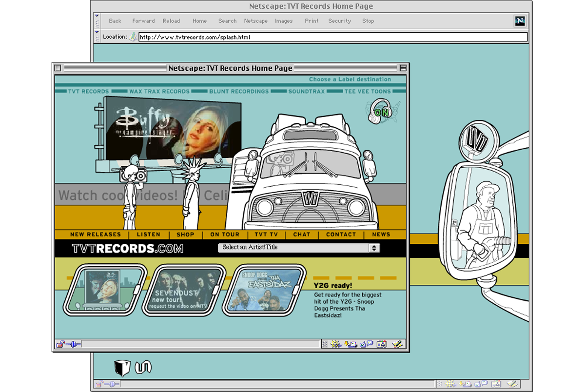Open the CONTACT section

pos(341,235)
